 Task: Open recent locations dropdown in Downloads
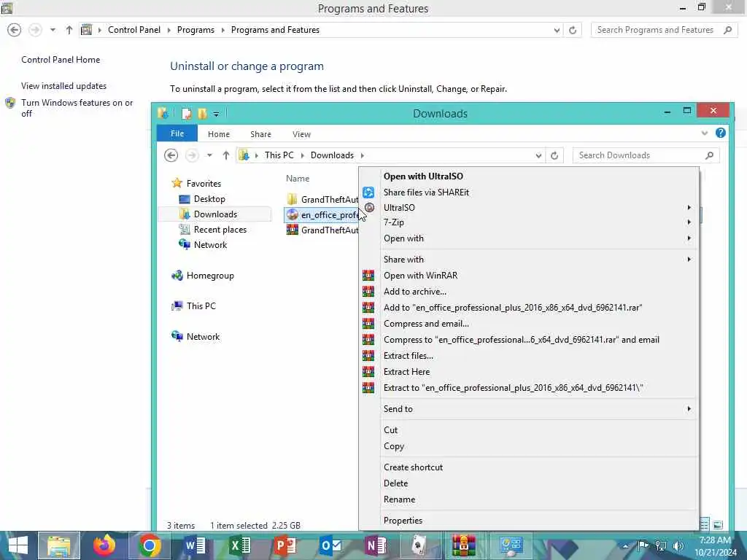tap(209, 155)
